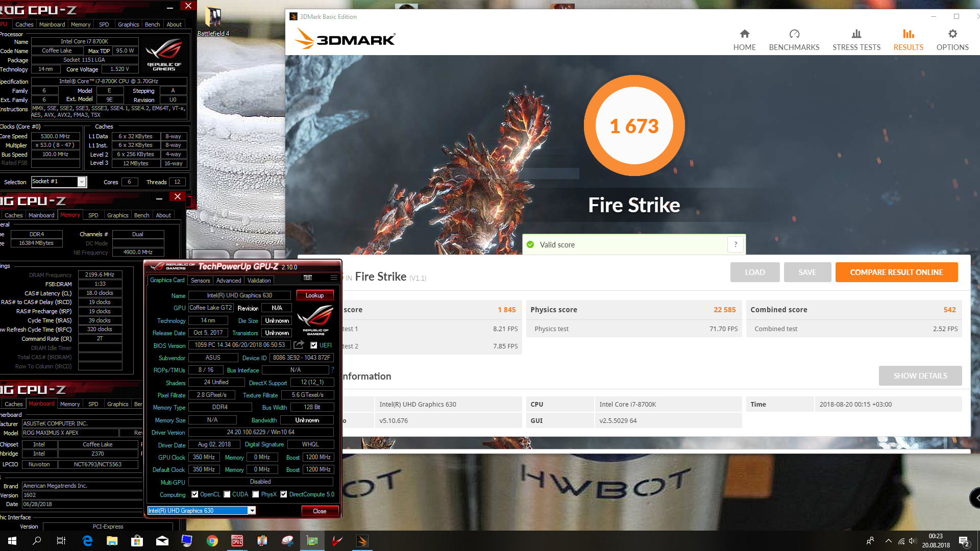Open Snipping Tool from taskbar

[287, 541]
